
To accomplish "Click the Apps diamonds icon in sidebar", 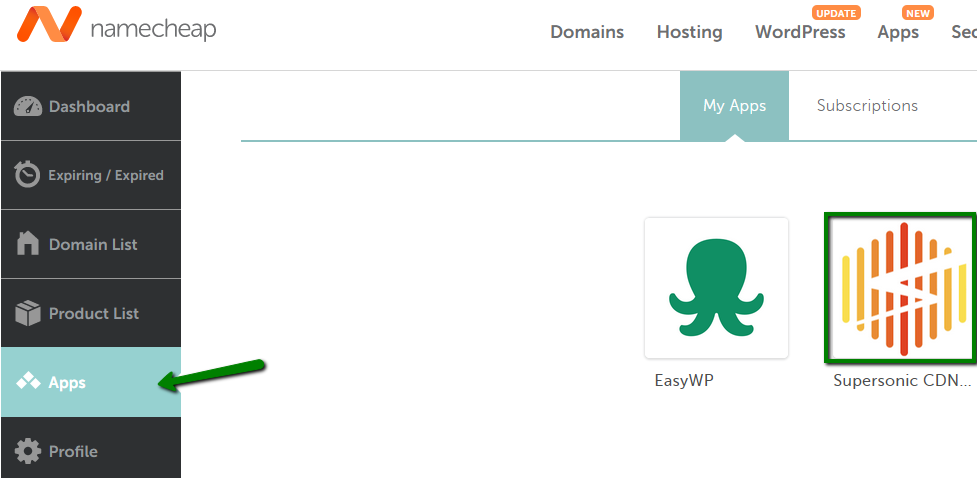I will click(28, 381).
